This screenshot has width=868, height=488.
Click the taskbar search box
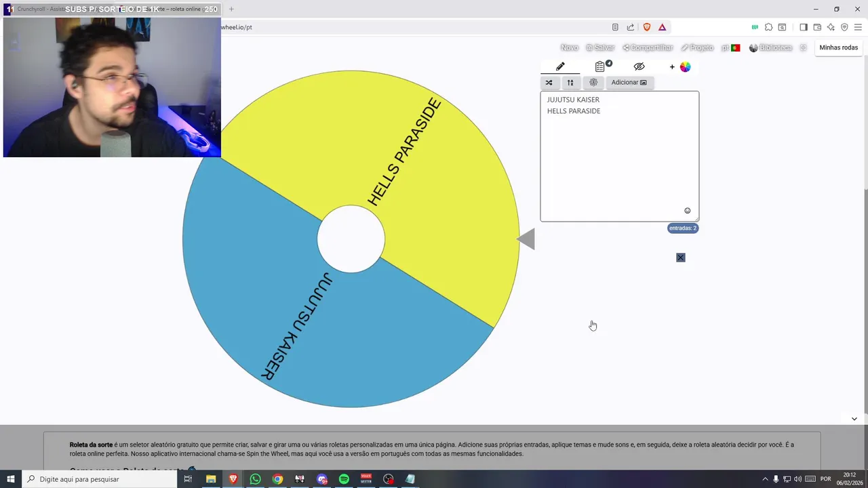99,479
